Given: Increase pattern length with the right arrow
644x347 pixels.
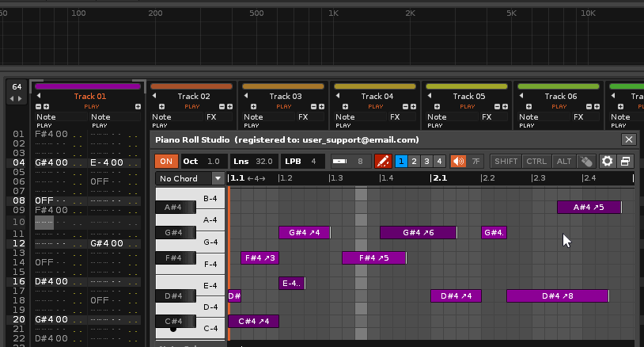Looking at the screenshot, I should pos(20,99).
